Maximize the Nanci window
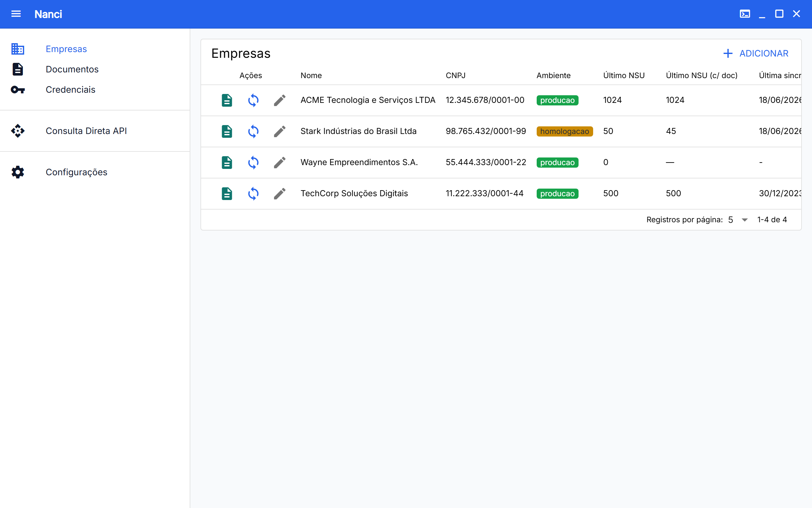This screenshot has width=812, height=508. click(779, 14)
